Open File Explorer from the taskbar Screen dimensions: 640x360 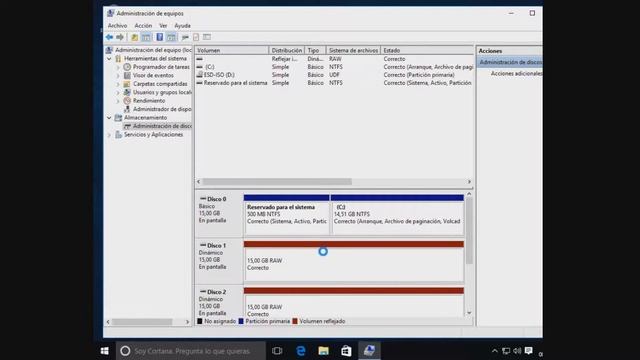coord(324,351)
